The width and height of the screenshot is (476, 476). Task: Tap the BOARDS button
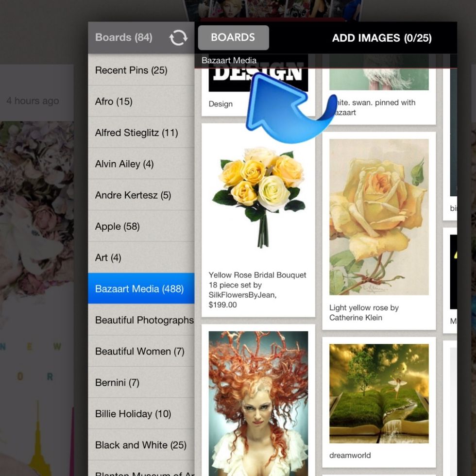tap(233, 38)
